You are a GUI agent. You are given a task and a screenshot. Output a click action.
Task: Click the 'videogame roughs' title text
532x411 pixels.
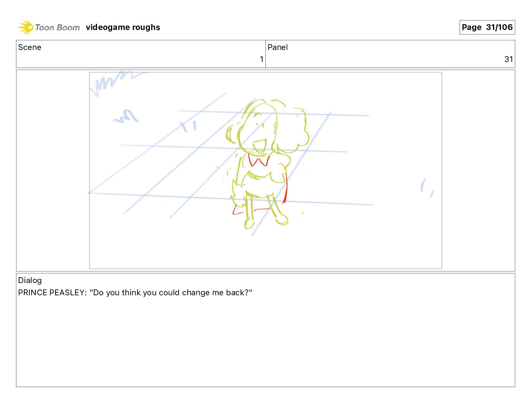tap(123, 27)
